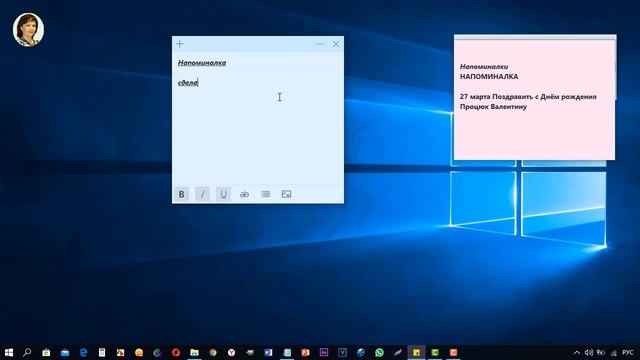
Task: Add a new note with the plus icon
Action: pyautogui.click(x=180, y=44)
